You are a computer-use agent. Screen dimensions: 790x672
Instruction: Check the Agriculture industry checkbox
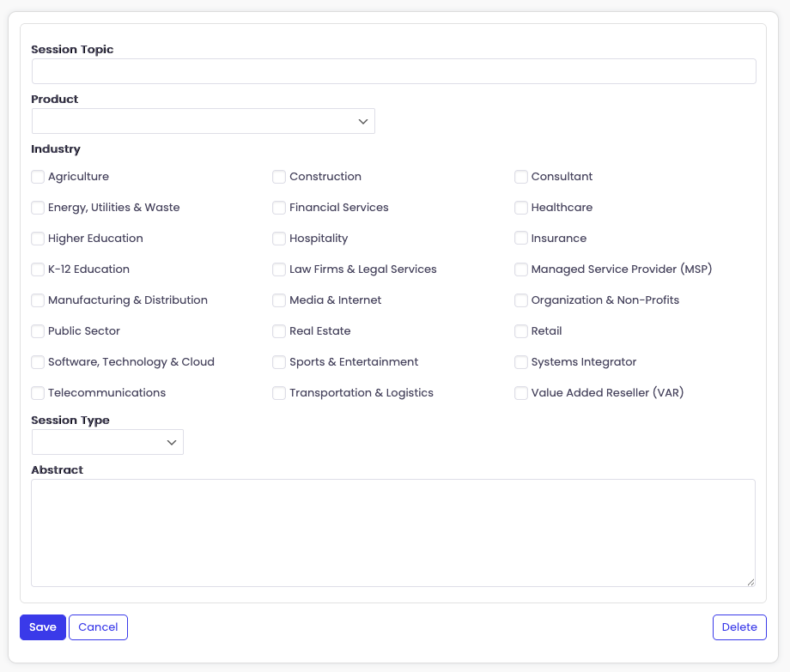[38, 177]
